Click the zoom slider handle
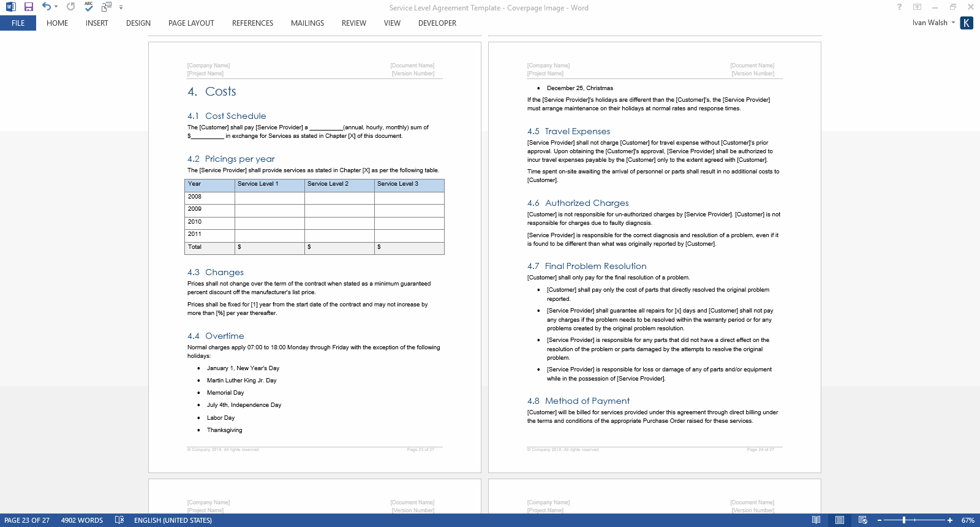 [x=904, y=520]
